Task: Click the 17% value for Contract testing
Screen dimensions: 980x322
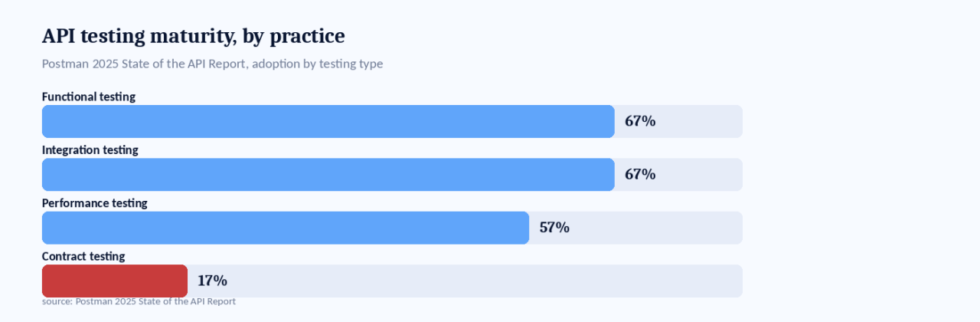Action: point(212,281)
